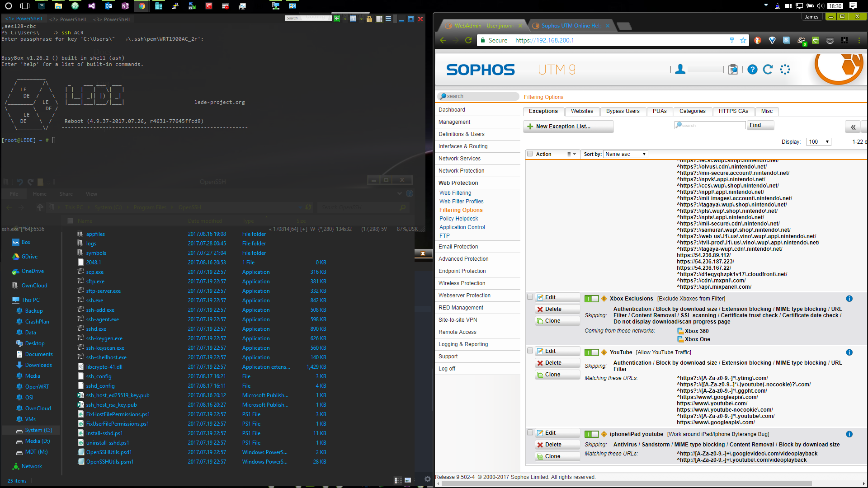This screenshot has height=488, width=868.
Task: Click the blue dotted spinner icon in UTM header
Action: click(x=785, y=69)
